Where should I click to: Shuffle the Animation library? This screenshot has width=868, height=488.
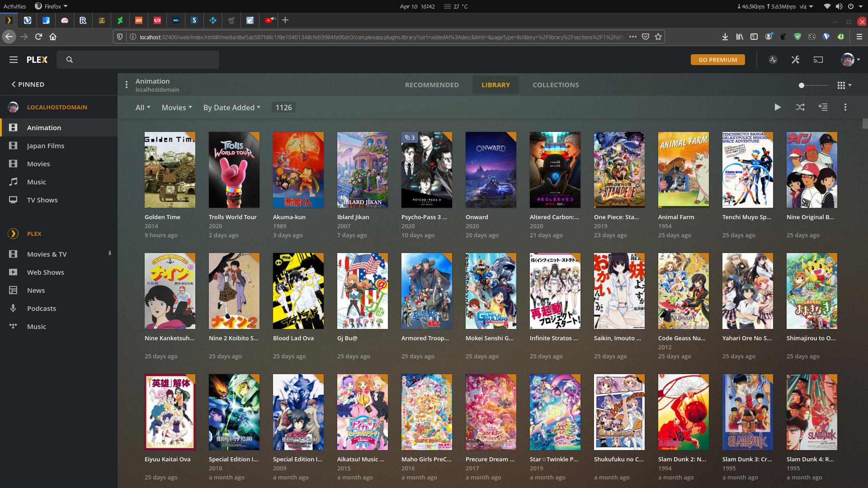click(800, 107)
